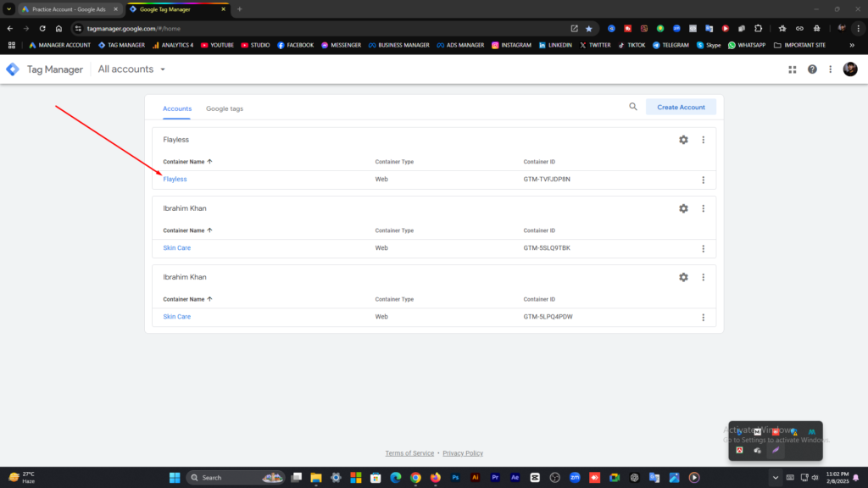Open the Google apps grid icon

click(793, 69)
